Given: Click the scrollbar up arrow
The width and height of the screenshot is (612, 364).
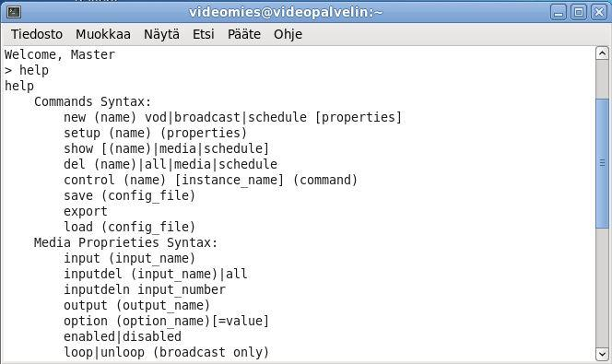Looking at the screenshot, I should (602, 53).
